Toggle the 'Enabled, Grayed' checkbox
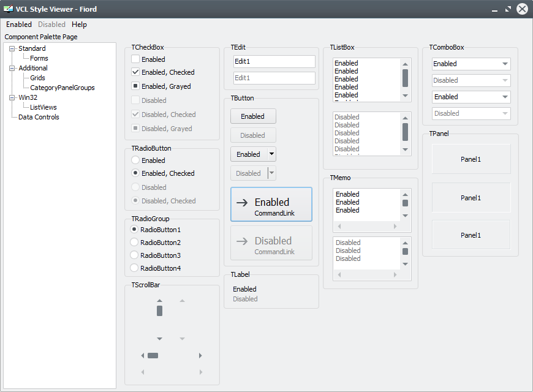This screenshot has width=533, height=392. (135, 86)
